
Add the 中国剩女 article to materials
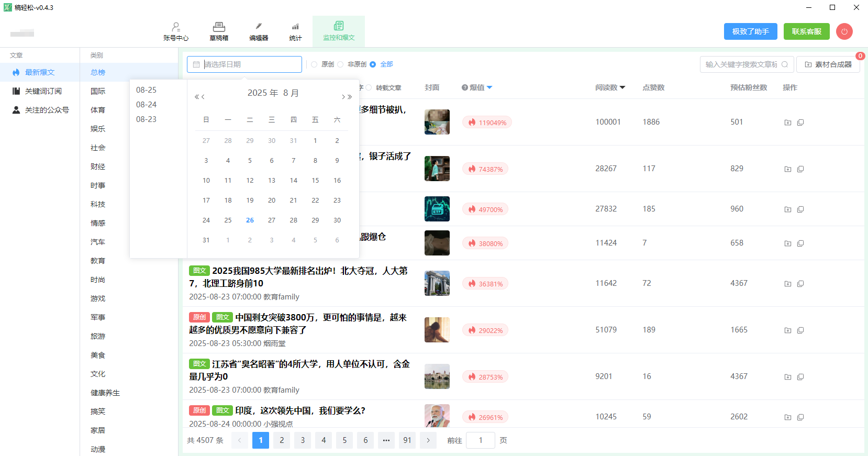(787, 330)
